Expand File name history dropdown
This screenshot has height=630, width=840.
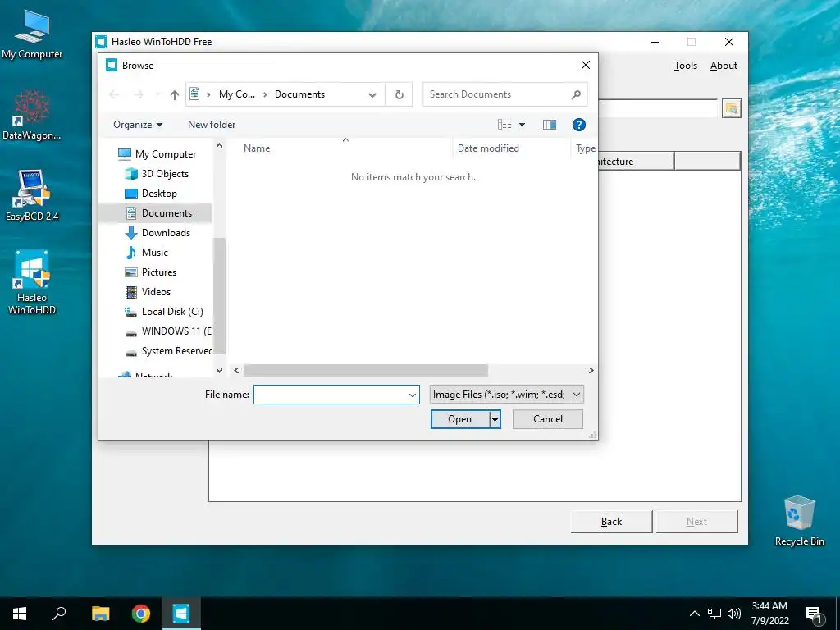coord(413,395)
